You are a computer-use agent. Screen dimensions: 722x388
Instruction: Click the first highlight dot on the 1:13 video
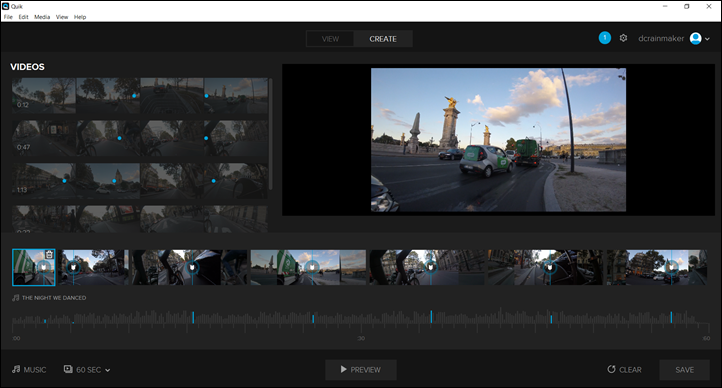(64, 181)
